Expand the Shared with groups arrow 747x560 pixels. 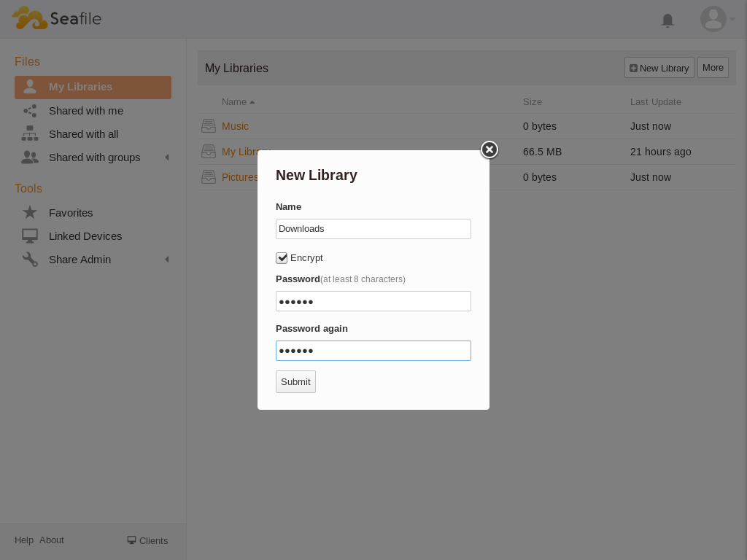click(x=166, y=157)
